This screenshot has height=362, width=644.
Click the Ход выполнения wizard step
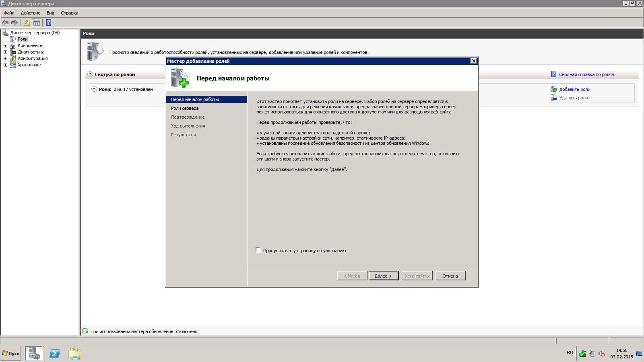(188, 126)
